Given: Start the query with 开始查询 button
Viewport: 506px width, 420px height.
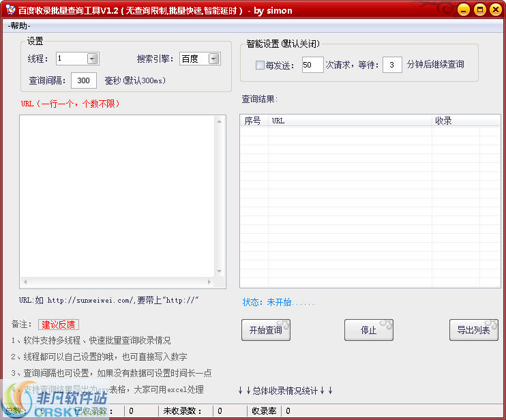Looking at the screenshot, I should (x=266, y=330).
